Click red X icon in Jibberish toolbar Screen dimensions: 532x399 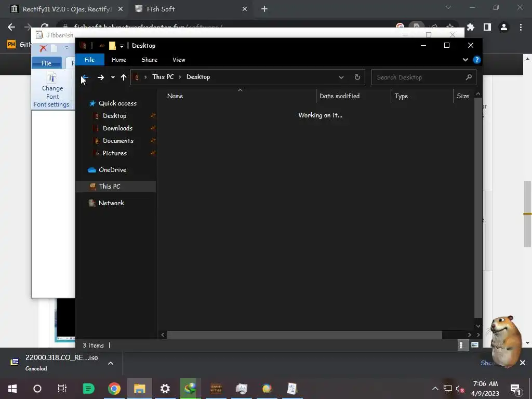click(x=43, y=48)
